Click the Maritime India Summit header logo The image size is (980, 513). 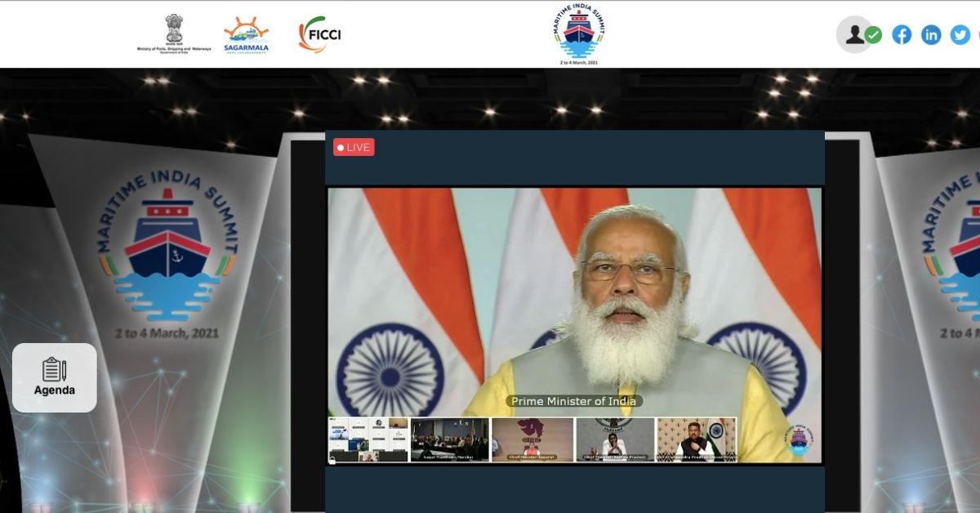click(579, 33)
